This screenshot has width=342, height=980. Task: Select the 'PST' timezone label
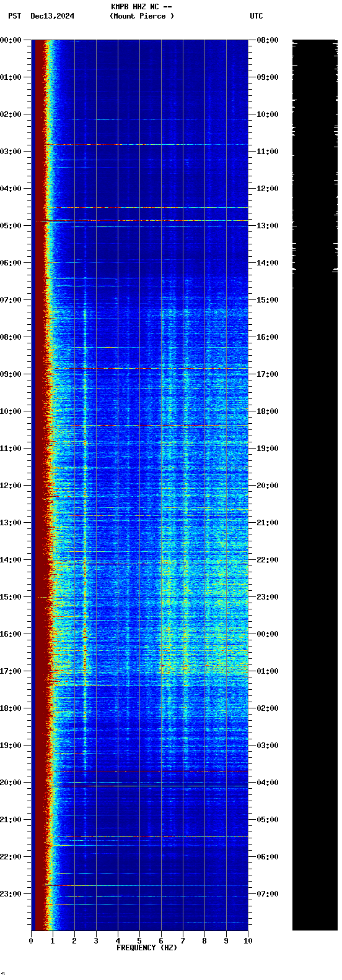pos(15,16)
